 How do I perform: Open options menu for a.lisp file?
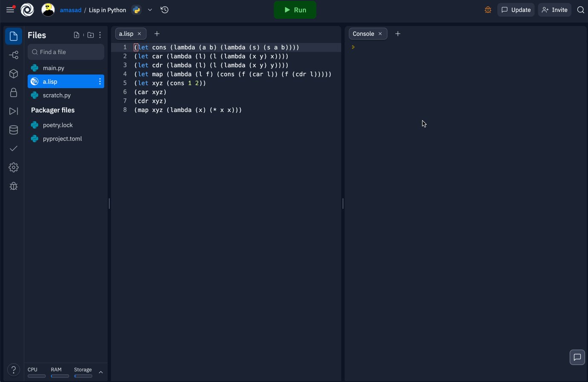(x=100, y=81)
